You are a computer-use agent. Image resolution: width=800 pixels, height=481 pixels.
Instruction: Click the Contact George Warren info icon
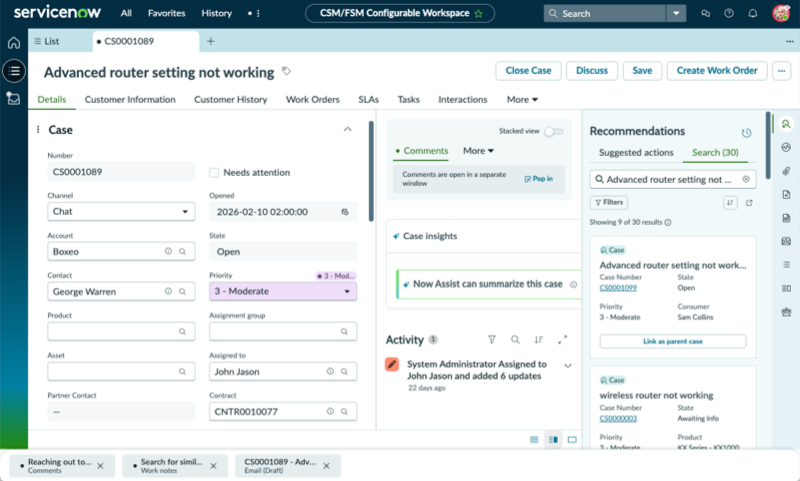(168, 291)
